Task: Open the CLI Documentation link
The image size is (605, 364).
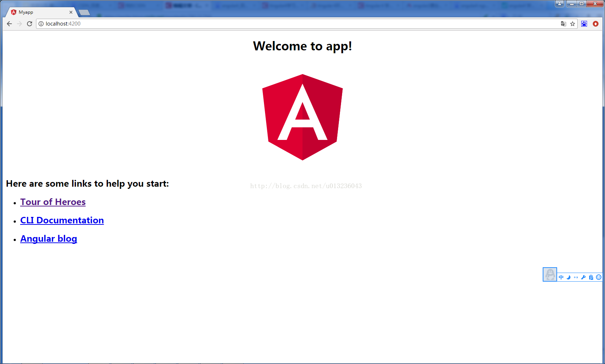Action: click(x=62, y=220)
